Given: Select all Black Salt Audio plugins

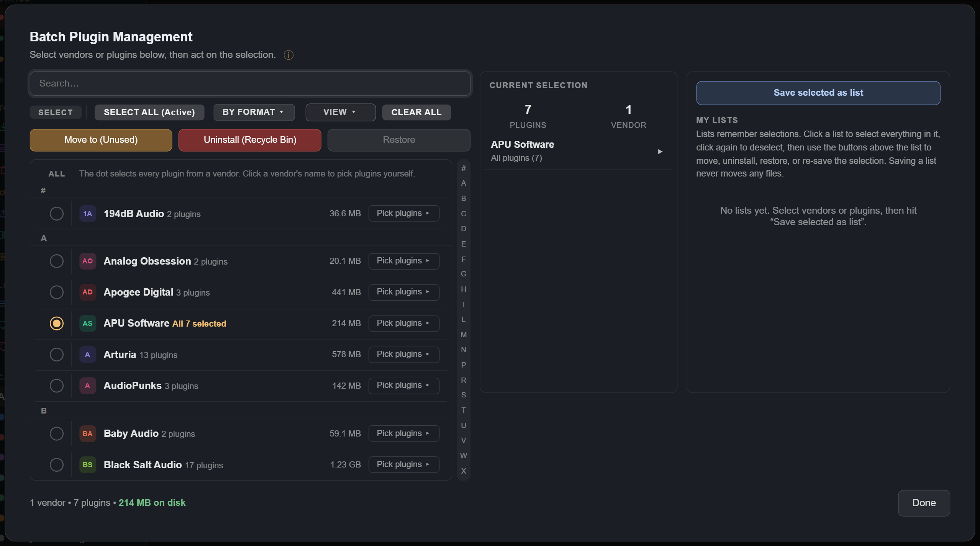Looking at the screenshot, I should pyautogui.click(x=56, y=465).
